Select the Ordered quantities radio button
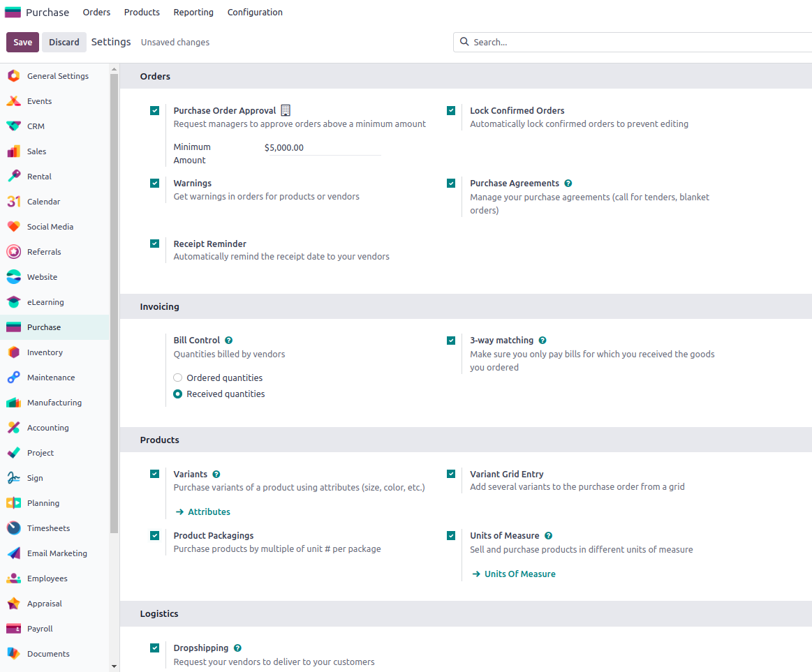This screenshot has height=672, width=812. click(x=177, y=377)
